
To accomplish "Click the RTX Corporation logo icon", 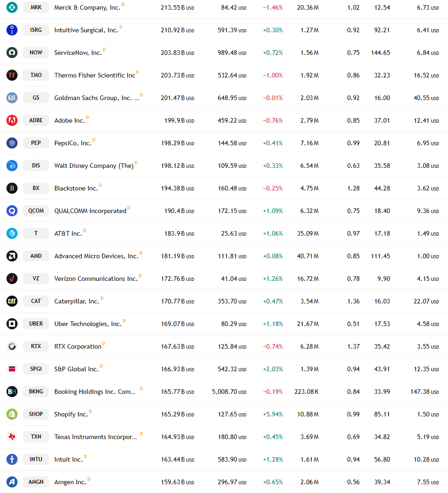I will tap(12, 346).
